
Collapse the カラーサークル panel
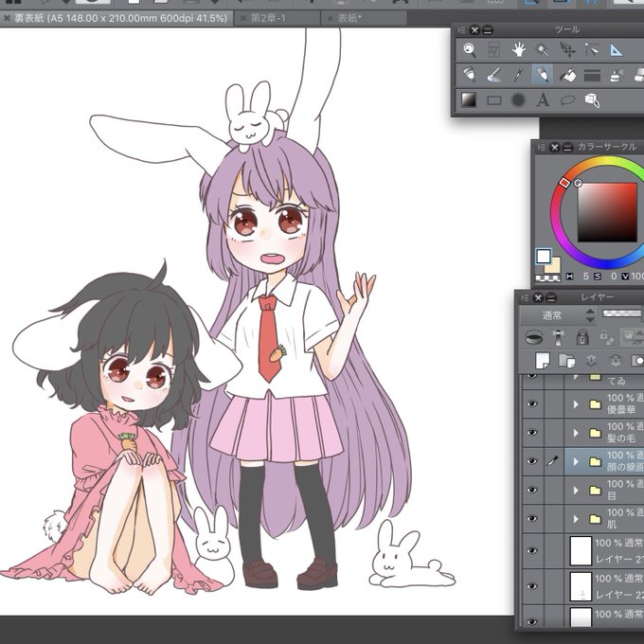tap(568, 147)
